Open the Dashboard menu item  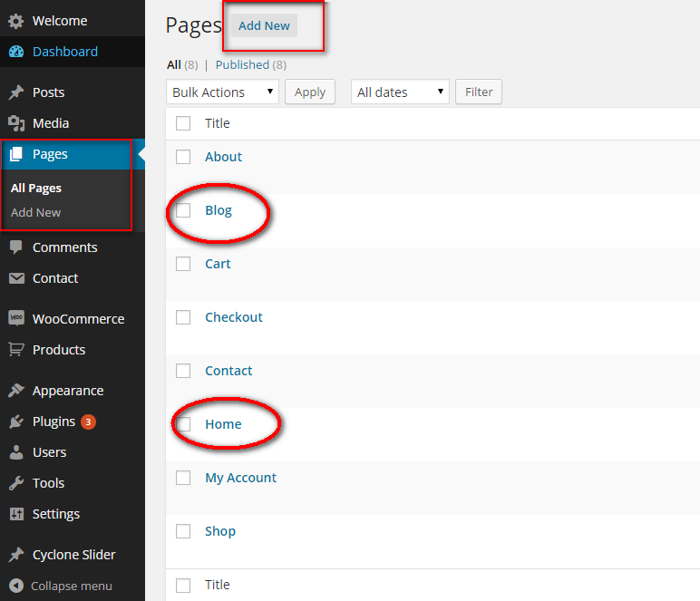click(73, 52)
